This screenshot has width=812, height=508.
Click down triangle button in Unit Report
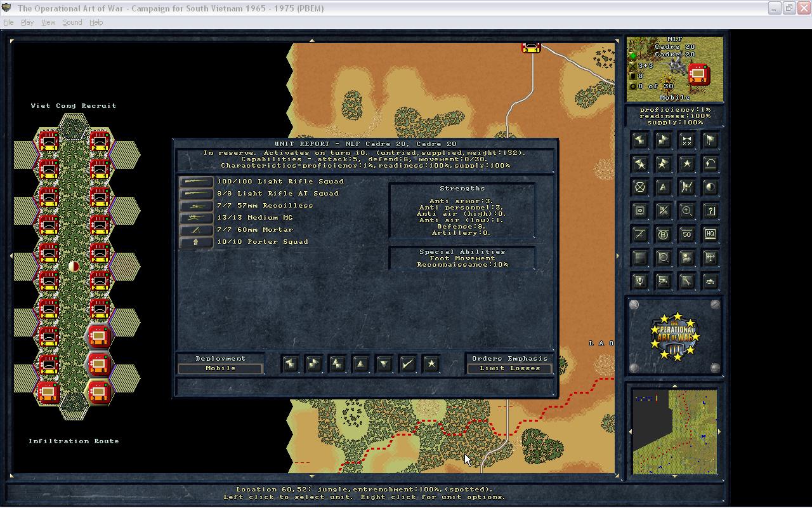click(384, 364)
